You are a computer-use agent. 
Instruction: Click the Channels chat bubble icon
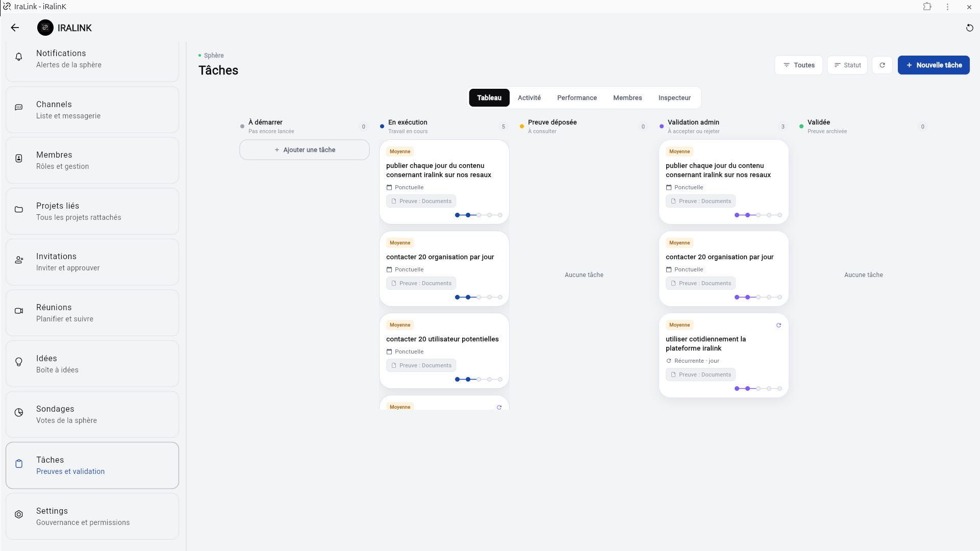19,108
